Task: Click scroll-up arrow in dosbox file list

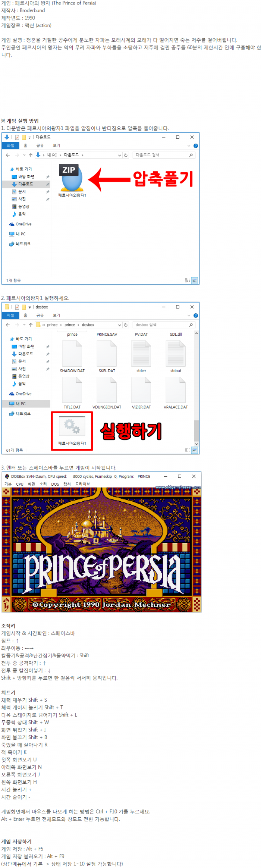Action: (x=196, y=333)
